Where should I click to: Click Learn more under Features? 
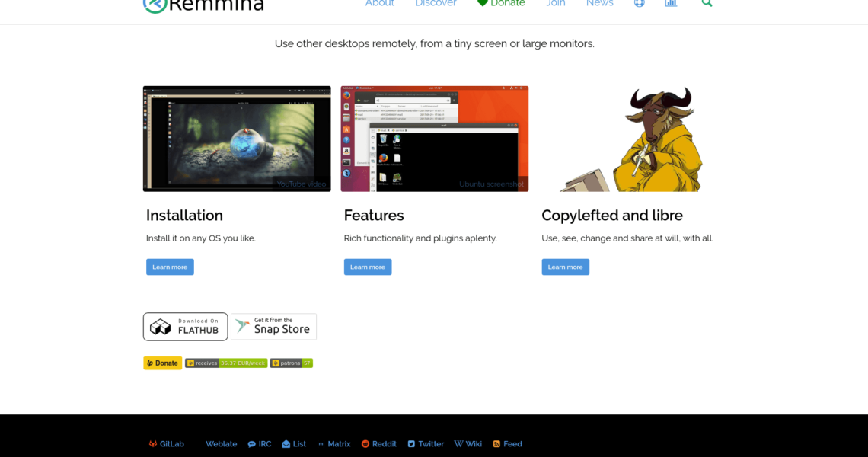pos(368,267)
